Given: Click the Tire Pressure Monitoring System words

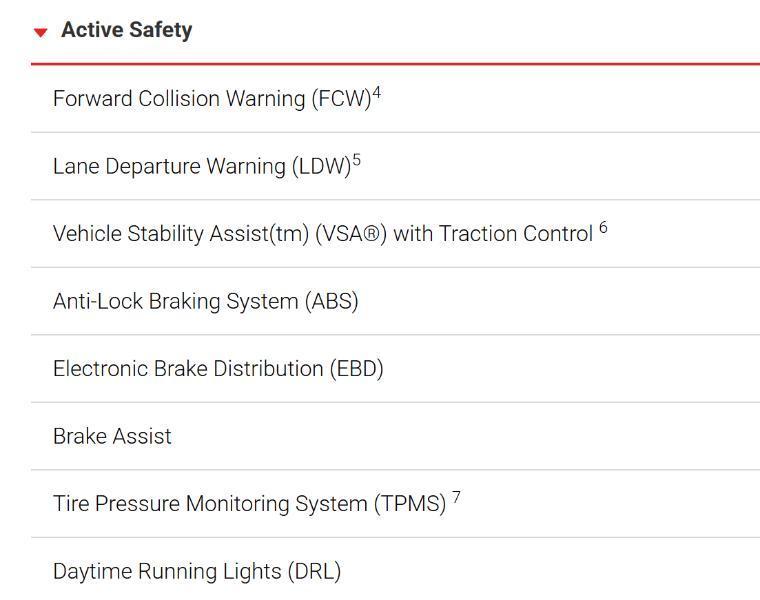Looking at the screenshot, I should tap(210, 504).
